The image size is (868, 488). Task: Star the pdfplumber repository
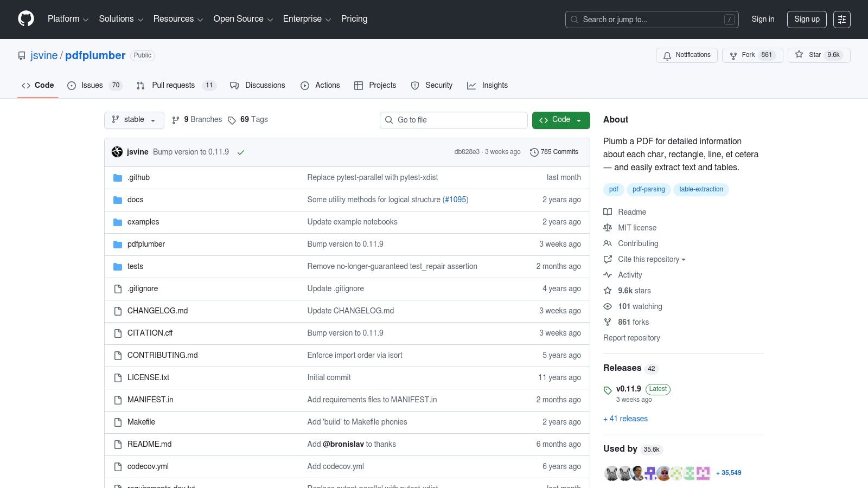pos(808,55)
